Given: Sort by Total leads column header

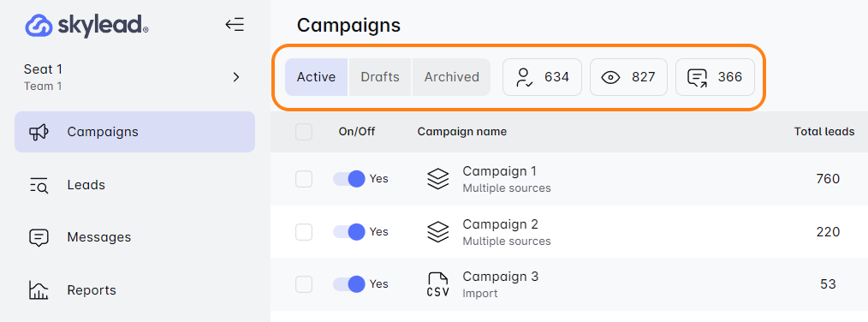Looking at the screenshot, I should click(824, 132).
